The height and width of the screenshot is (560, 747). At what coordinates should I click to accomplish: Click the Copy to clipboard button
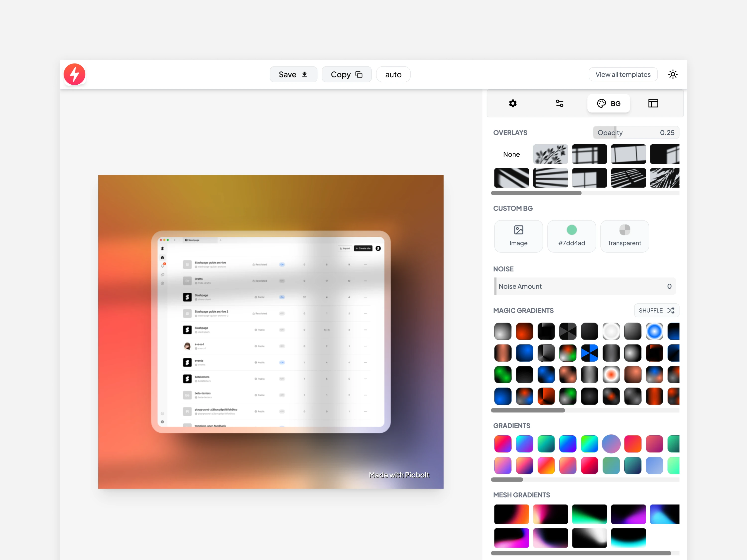click(346, 74)
